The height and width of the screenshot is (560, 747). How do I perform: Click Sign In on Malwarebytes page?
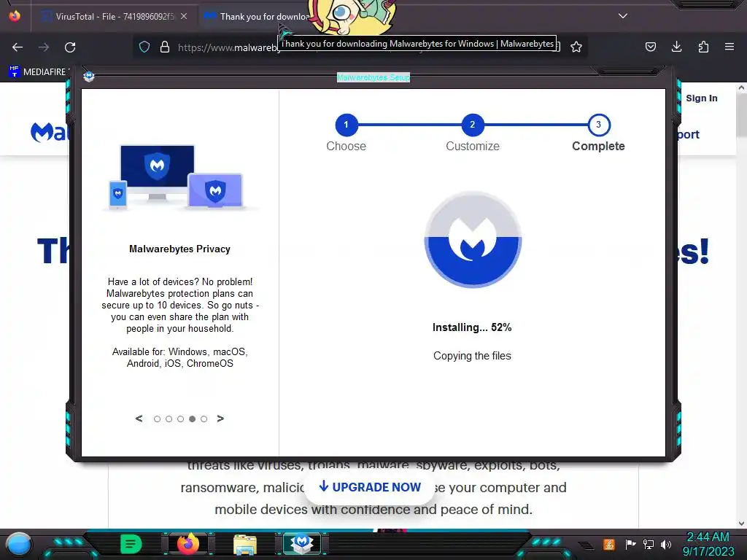(701, 98)
